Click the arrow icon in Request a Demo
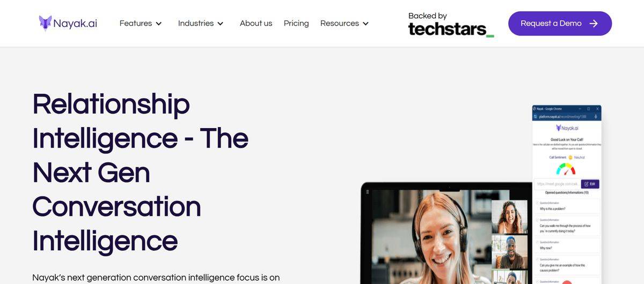The height and width of the screenshot is (284, 644). point(594,24)
